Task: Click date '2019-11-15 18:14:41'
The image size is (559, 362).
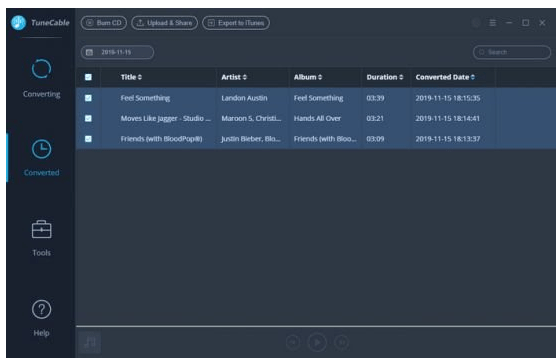Action: pyautogui.click(x=447, y=118)
